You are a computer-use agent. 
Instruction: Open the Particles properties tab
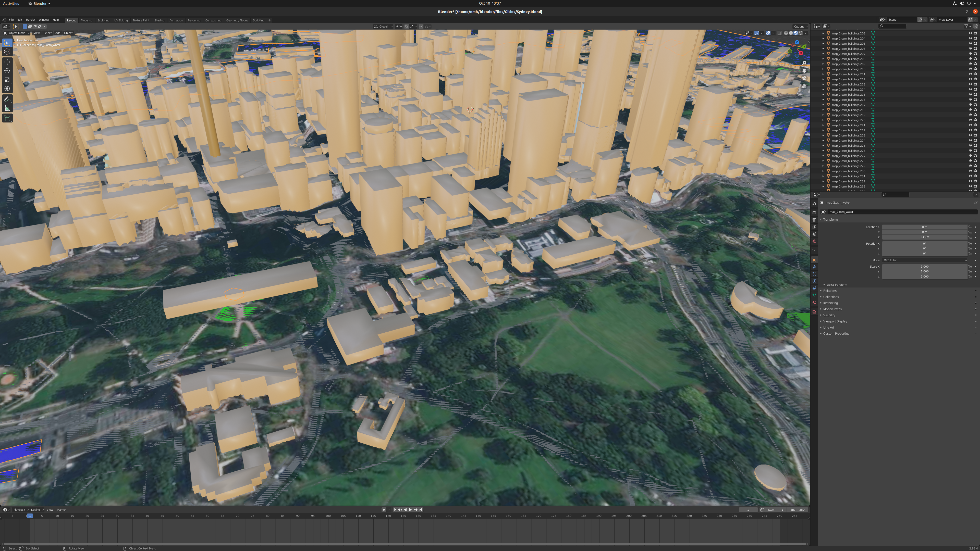814,274
